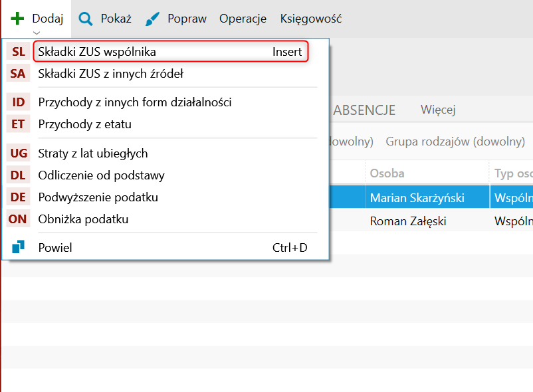Click the ET badge icon
The width and height of the screenshot is (533, 392).
pos(18,124)
